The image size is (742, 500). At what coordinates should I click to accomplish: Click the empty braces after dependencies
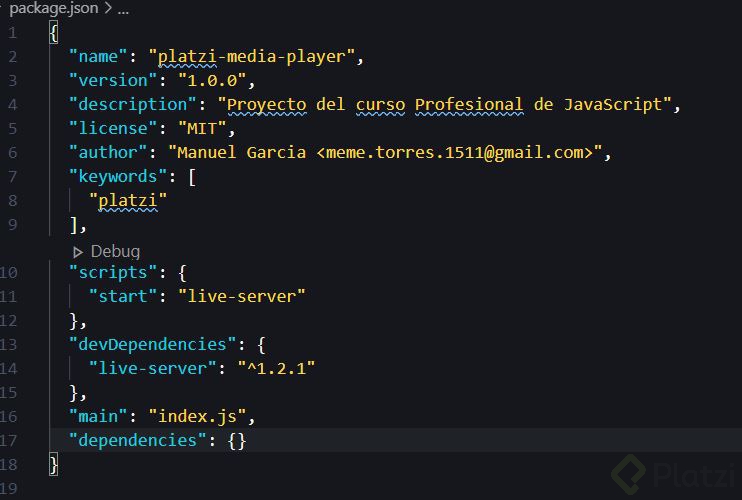237,441
